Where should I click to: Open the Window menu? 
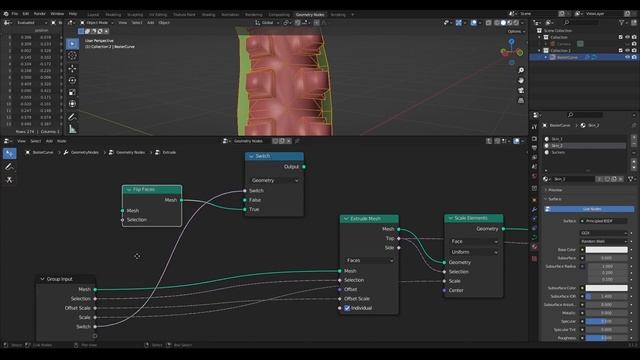tap(57, 14)
